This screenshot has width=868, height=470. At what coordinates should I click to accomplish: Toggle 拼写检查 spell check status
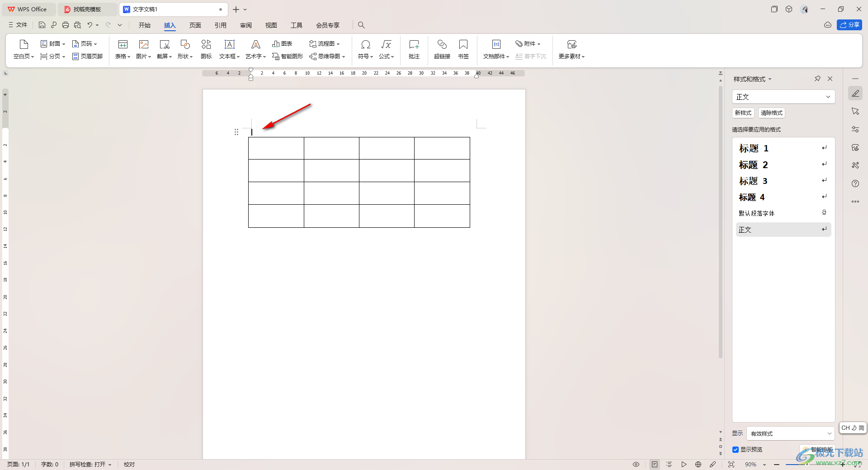click(90, 465)
